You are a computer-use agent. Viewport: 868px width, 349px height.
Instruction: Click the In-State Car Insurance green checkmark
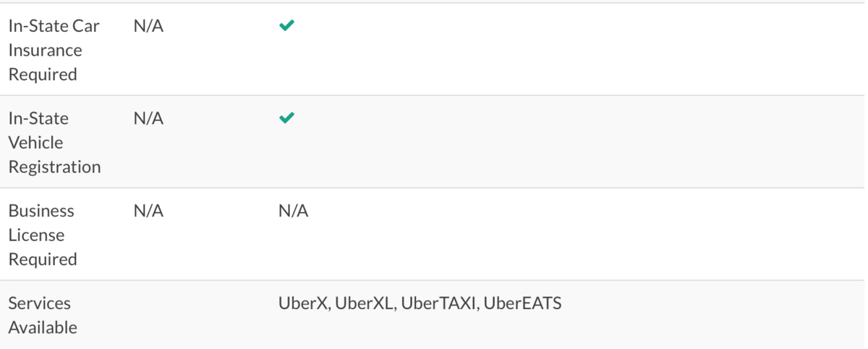click(287, 25)
